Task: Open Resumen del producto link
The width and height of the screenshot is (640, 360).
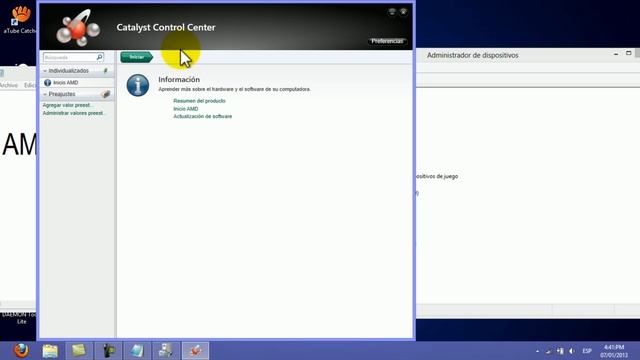Action: 199,101
